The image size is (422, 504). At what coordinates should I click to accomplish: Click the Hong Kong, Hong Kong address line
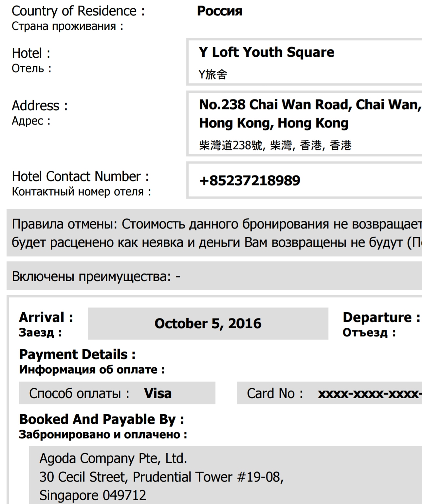274,123
